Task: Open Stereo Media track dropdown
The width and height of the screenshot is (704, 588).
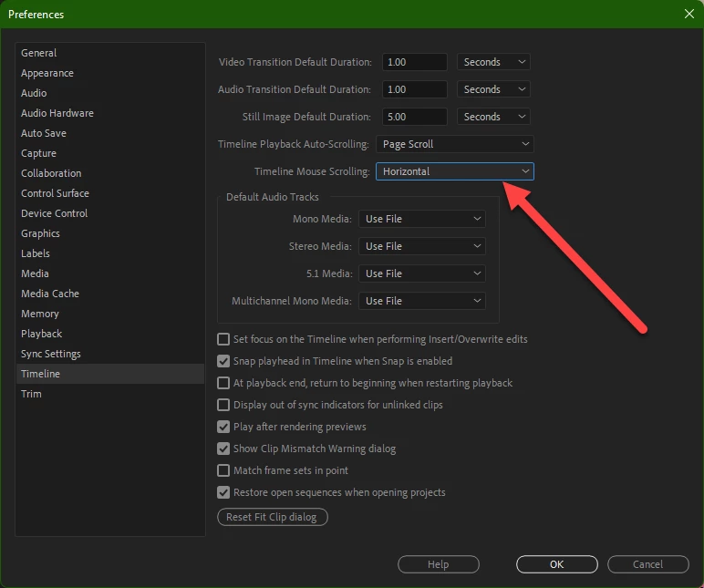Action: (422, 246)
